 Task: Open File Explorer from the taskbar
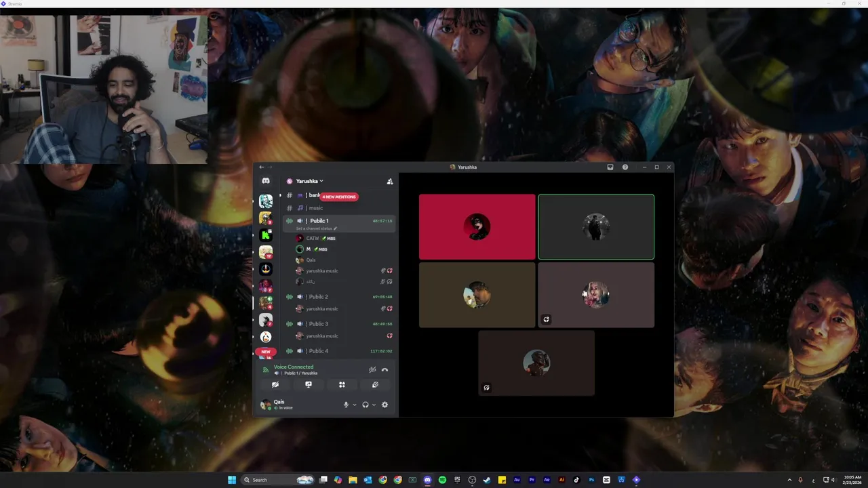tap(353, 480)
